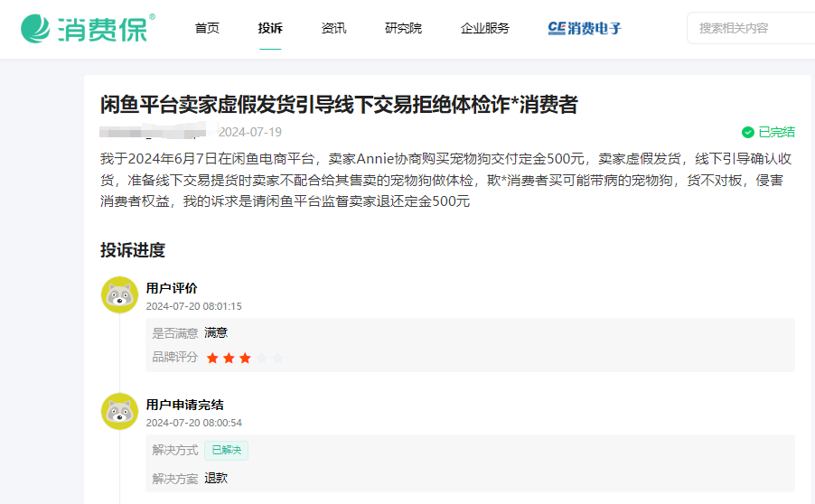Click the 退款 resolution text
Screen dimensions: 815x504
216,478
